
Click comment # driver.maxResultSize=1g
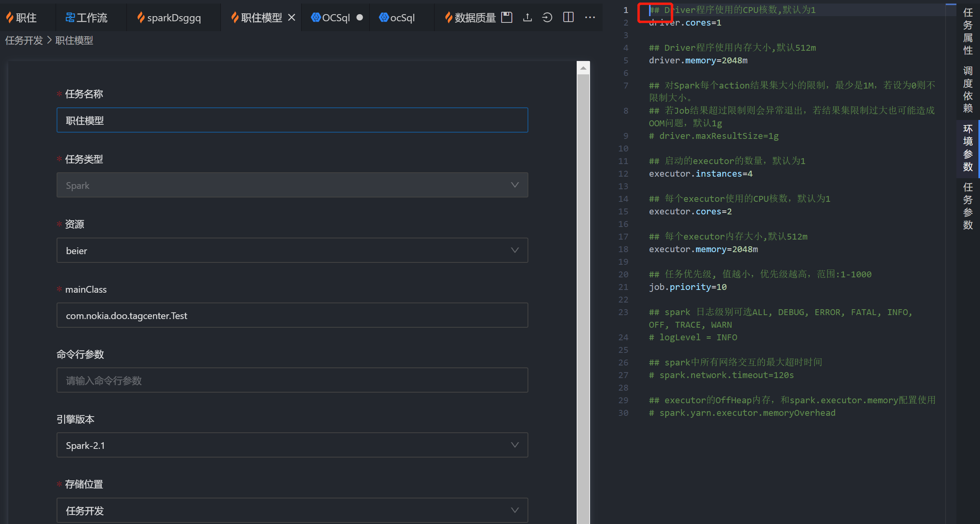[713, 136]
